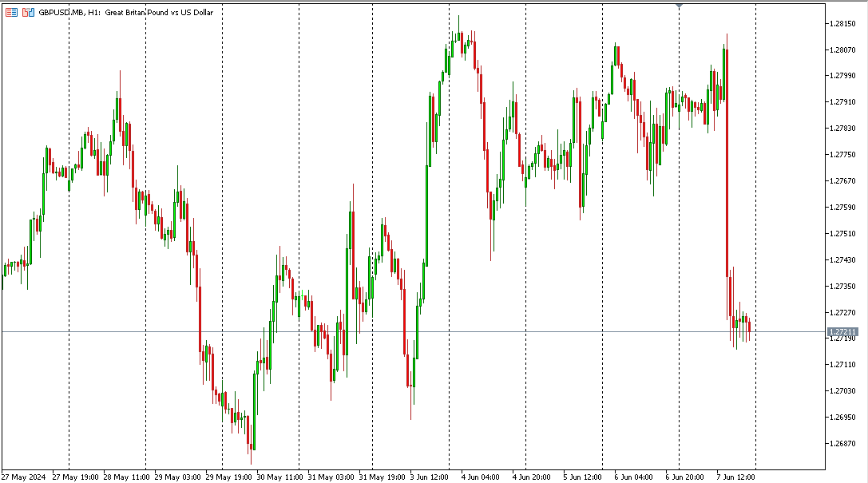The width and height of the screenshot is (868, 483).
Task: Select the gray chart shift triangle marker
Action: tap(680, 6)
